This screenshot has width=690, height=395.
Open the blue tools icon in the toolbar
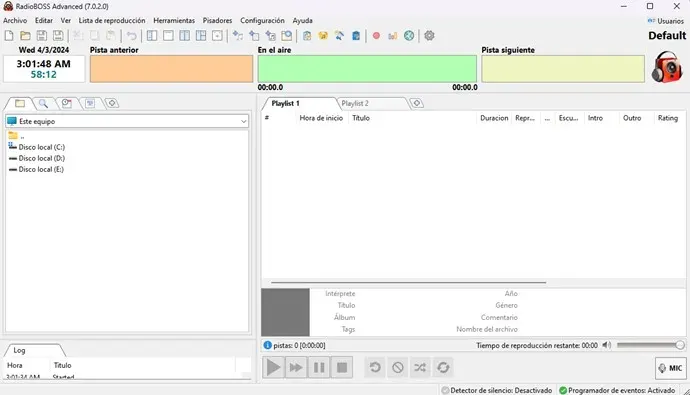tap(339, 36)
